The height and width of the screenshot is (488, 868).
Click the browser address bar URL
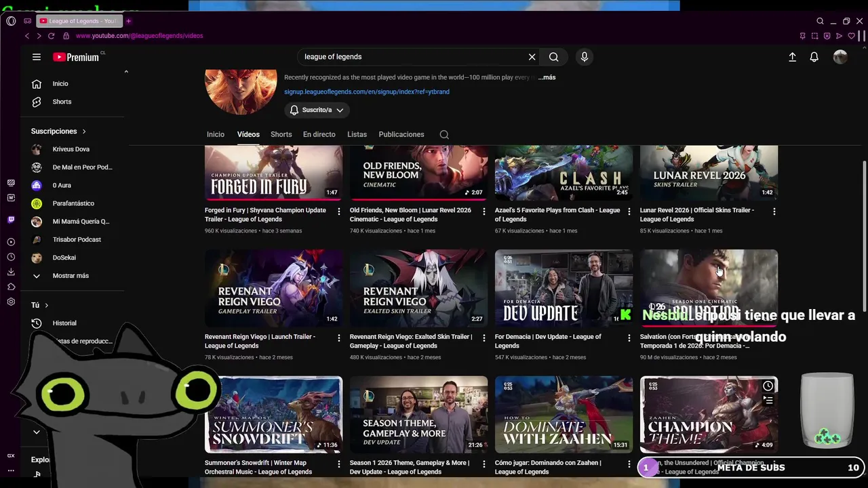pos(139,36)
